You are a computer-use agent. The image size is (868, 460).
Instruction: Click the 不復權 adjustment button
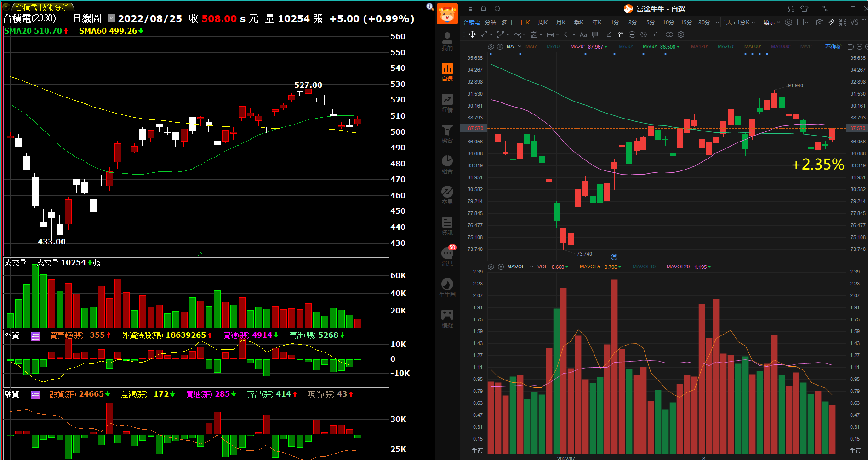pos(833,46)
